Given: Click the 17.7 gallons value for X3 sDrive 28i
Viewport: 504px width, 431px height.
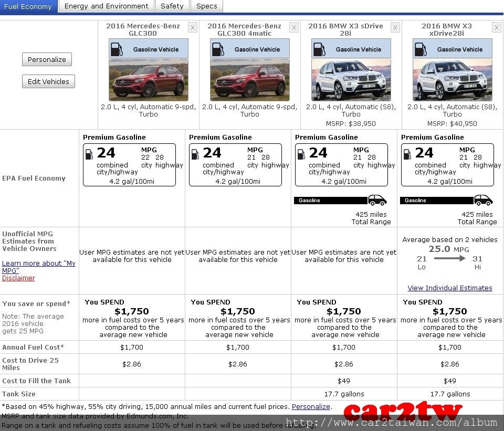Looking at the screenshot, I should [344, 394].
